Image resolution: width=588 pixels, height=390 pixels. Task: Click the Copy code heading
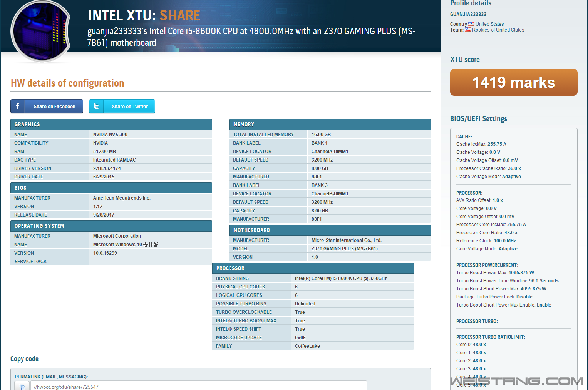coord(24,359)
